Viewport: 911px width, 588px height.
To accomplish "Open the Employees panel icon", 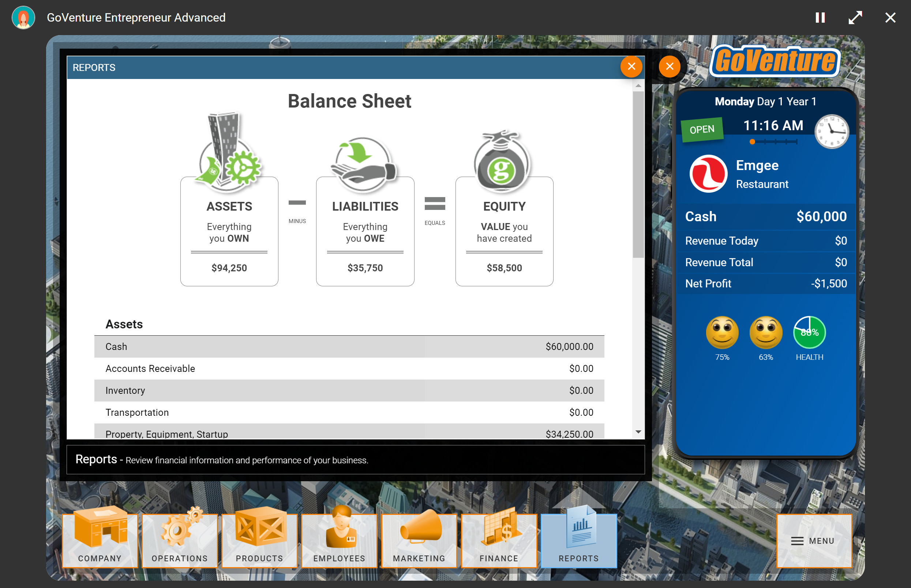I will (x=339, y=539).
